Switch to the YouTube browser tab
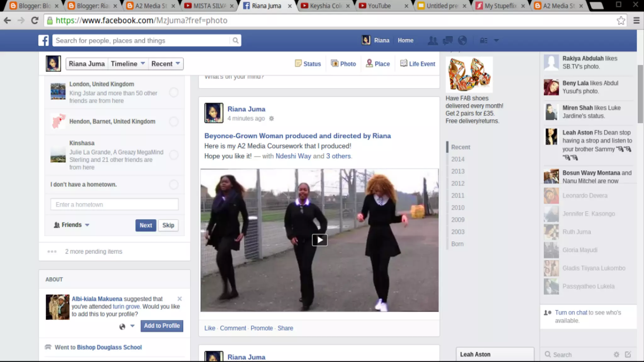644x362 pixels. tap(379, 6)
